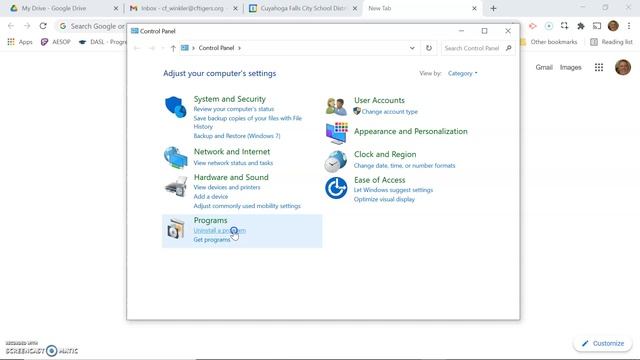Image resolution: width=640 pixels, height=360 pixels.
Task: Close the My Drive tab
Action: (x=116, y=8)
